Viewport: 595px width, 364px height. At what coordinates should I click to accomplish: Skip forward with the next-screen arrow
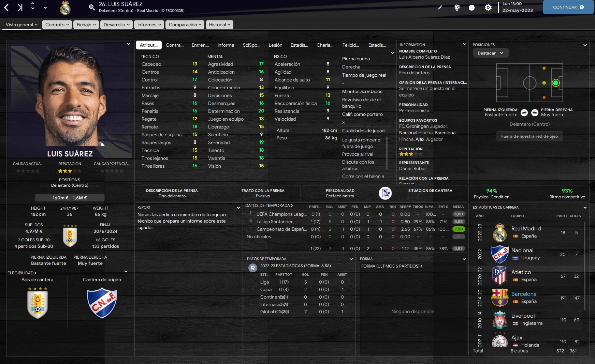point(20,7)
